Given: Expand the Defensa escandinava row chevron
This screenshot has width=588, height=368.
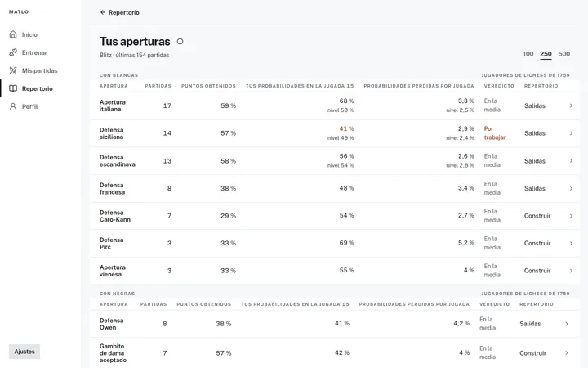Looking at the screenshot, I should pos(571,161).
